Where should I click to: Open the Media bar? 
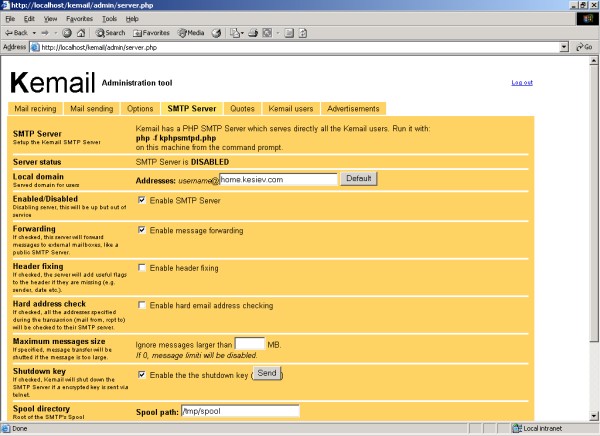(191, 33)
